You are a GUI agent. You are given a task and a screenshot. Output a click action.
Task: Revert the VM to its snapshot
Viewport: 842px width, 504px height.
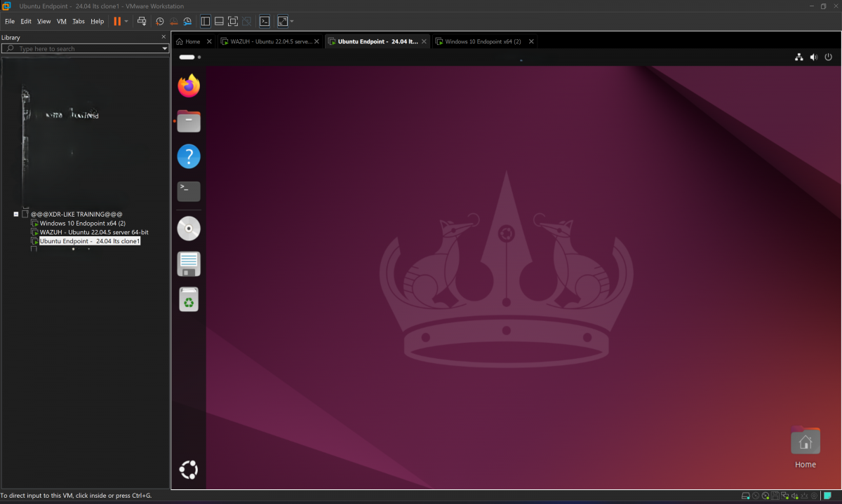pos(173,21)
